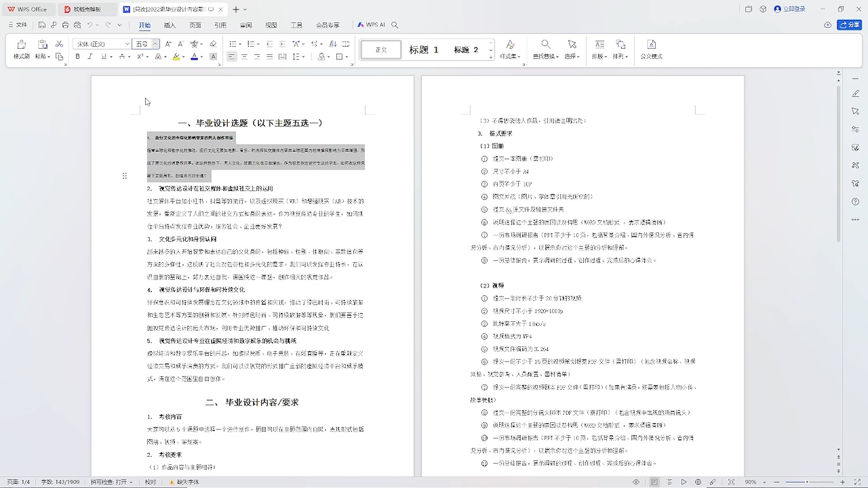Toggle Bold formatting
The width and height of the screenshot is (868, 488).
click(x=78, y=56)
